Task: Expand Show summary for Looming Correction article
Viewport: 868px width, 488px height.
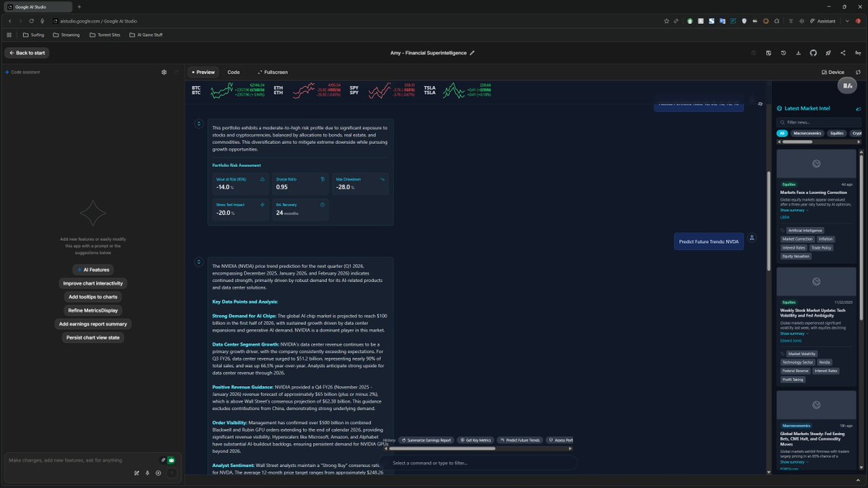Action: tap(794, 210)
